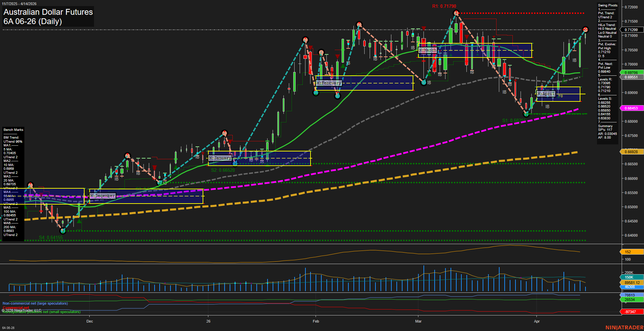Viewport: 644px width, 331px height.
Task: Click the Bench Marks panel header
Action: (x=13, y=129)
